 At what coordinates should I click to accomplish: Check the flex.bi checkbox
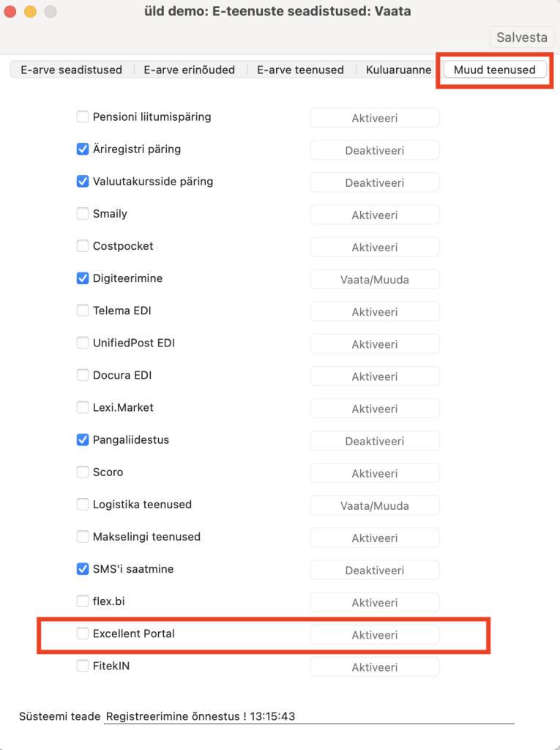tap(83, 601)
